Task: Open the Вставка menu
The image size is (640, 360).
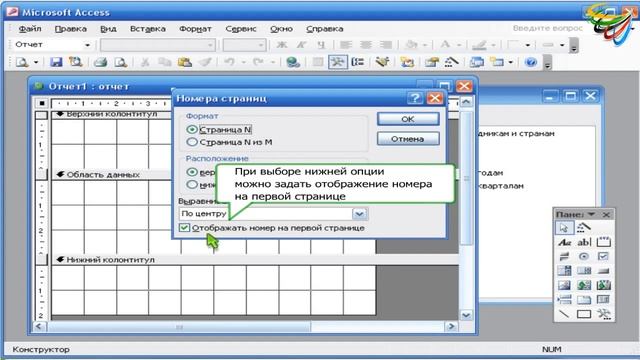Action: pos(148,29)
